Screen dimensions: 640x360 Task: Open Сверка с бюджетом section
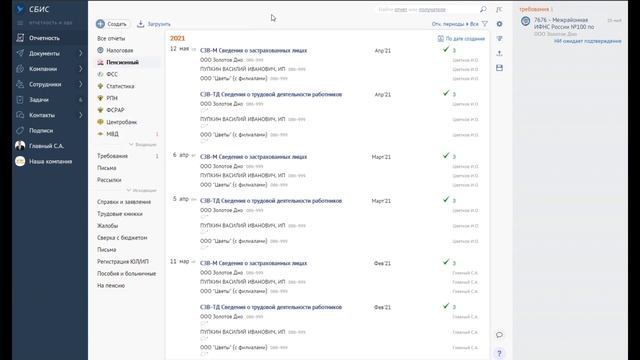[x=122, y=238]
